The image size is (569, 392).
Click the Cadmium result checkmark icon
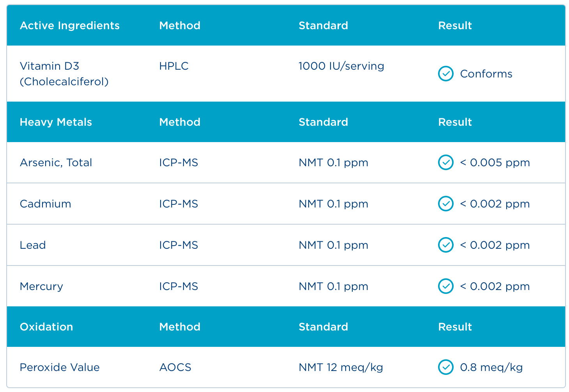click(445, 204)
